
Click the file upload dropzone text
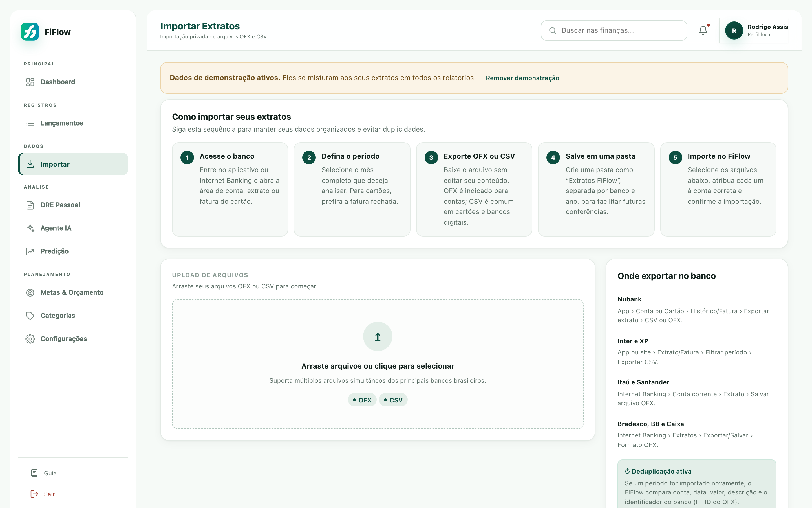(x=378, y=366)
